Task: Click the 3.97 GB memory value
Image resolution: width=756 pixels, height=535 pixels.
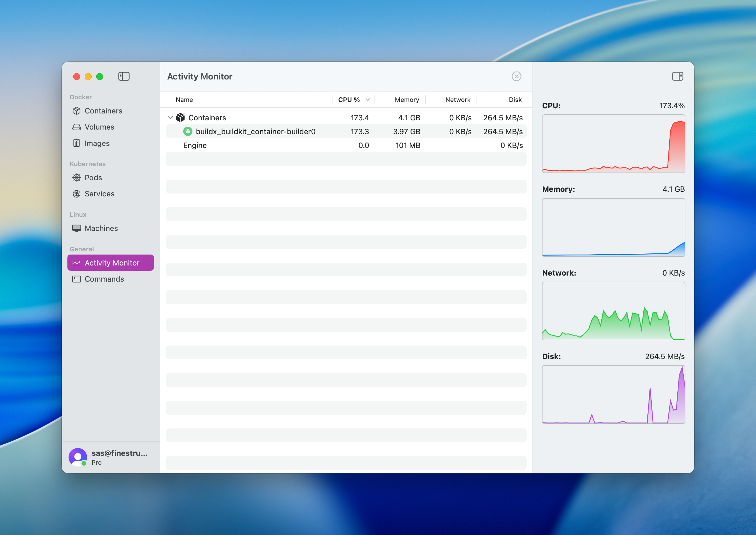Action: pyautogui.click(x=406, y=131)
